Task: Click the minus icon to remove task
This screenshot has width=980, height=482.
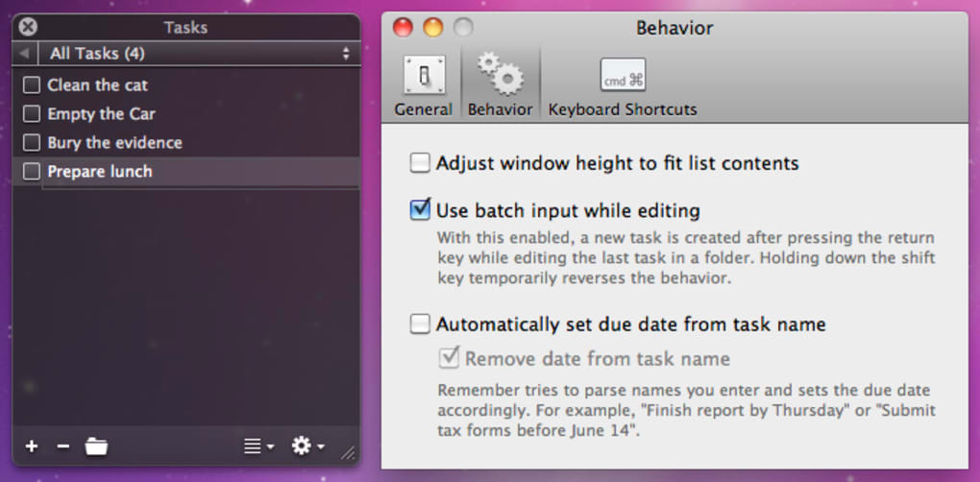Action: coord(63,446)
